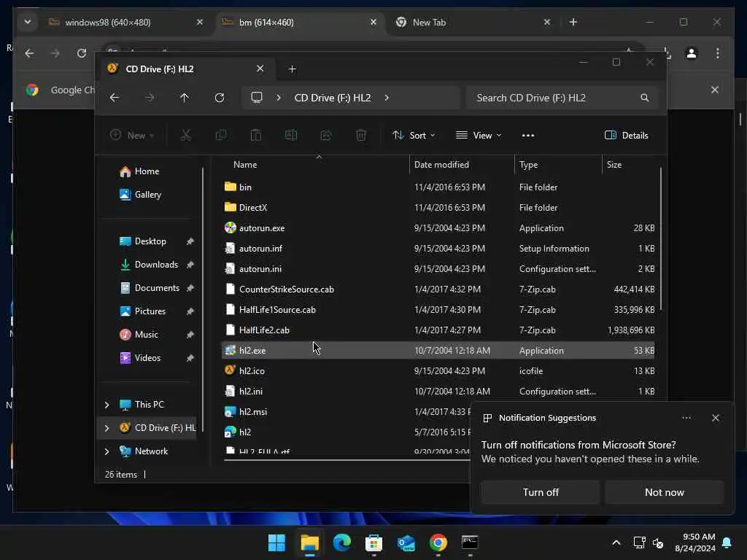Image resolution: width=747 pixels, height=560 pixels.
Task: Open Microsoft Edge from taskbar
Action: click(341, 542)
